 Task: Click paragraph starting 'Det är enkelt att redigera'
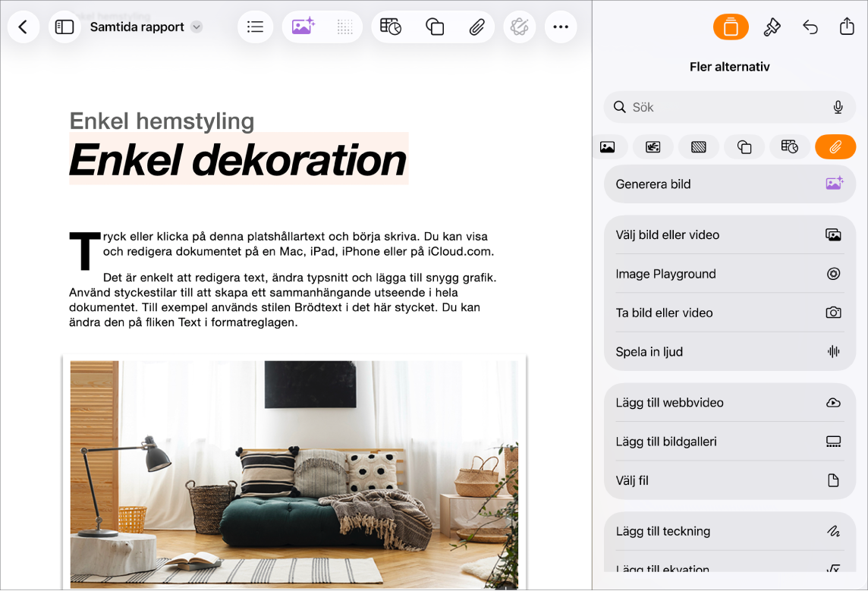(283, 300)
